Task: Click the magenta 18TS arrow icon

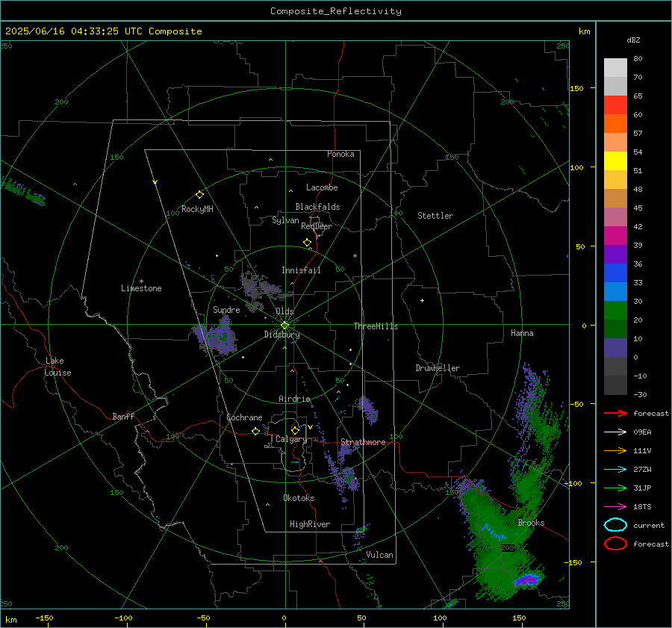Action: [x=615, y=507]
